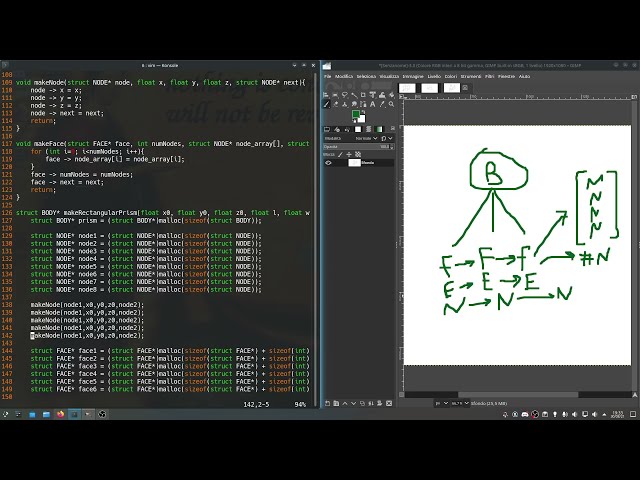The width and height of the screenshot is (640, 480).
Task: Select the Warp Transform tool
Action: pos(382,95)
